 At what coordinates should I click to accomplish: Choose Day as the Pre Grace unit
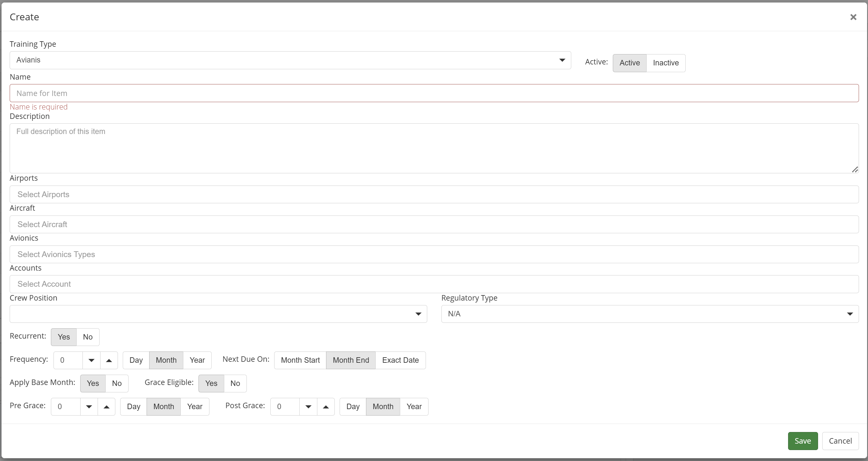pyautogui.click(x=133, y=407)
